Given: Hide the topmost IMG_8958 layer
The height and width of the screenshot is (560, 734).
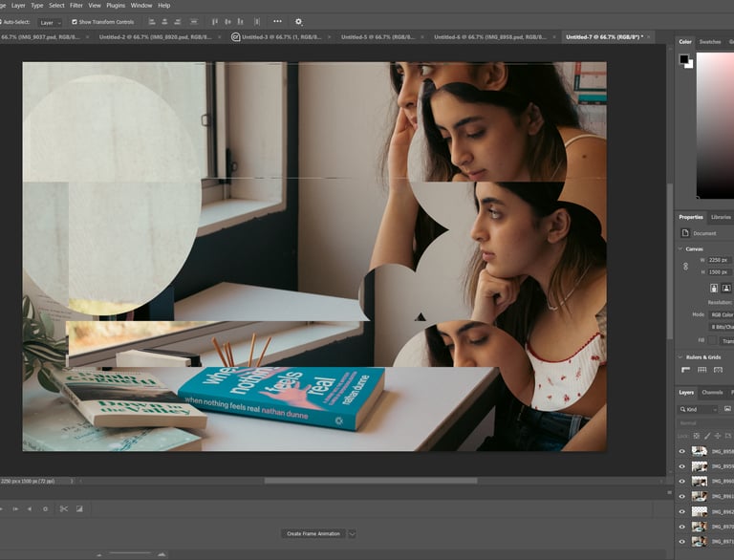Looking at the screenshot, I should pyautogui.click(x=681, y=451).
